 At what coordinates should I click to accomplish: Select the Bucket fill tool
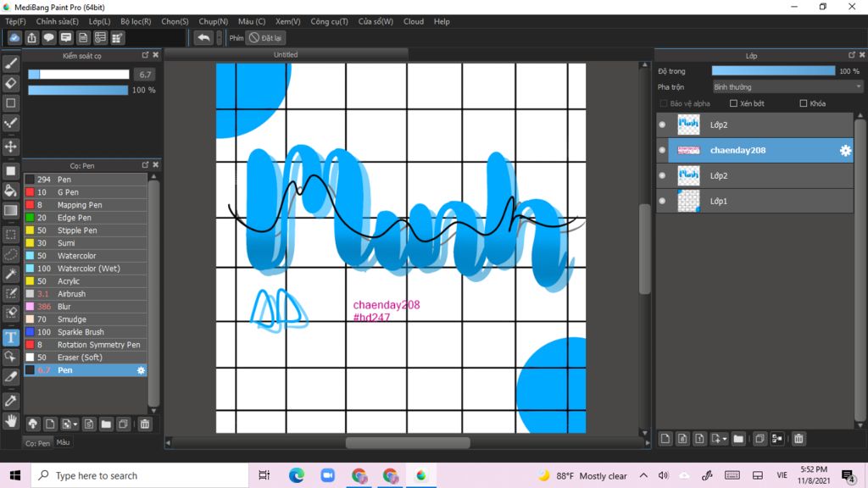pyautogui.click(x=10, y=191)
